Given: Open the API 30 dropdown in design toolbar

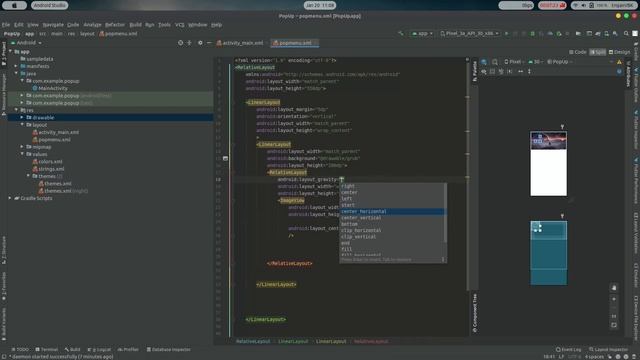Looking at the screenshot, I should pos(536,62).
